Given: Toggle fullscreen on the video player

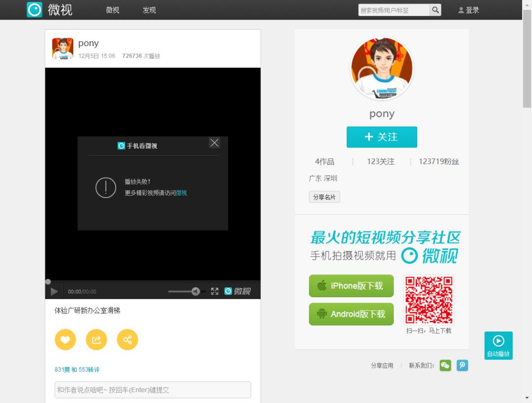Looking at the screenshot, I should coord(215,291).
